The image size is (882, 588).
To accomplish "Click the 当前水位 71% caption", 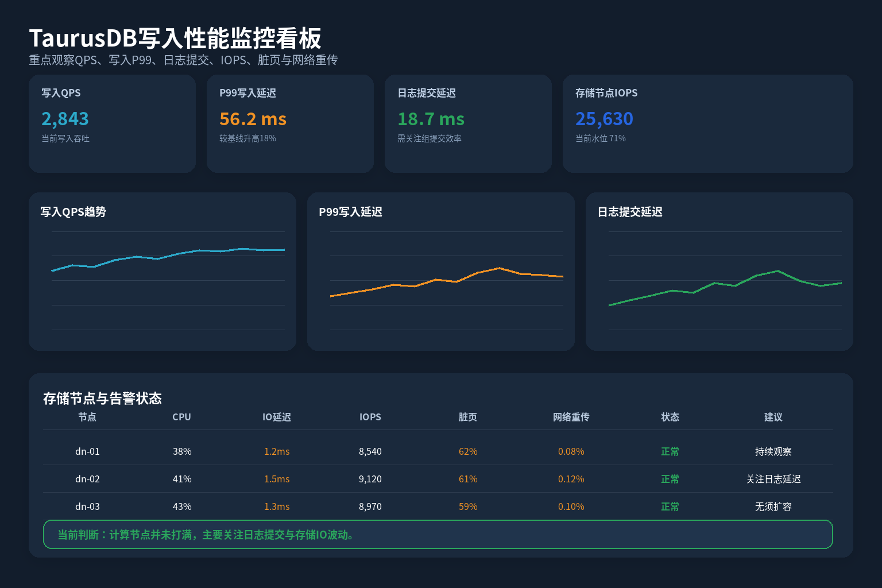I will 601,138.
